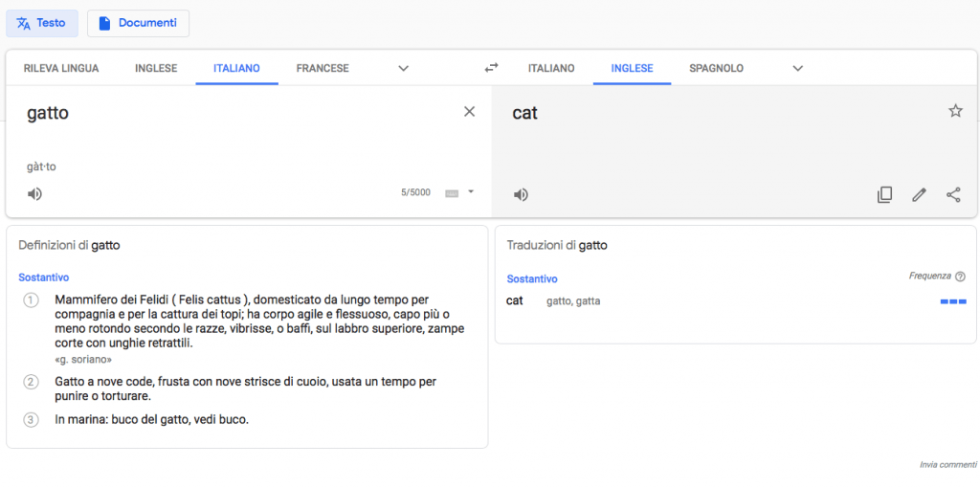Click the 5/5000 character counter
This screenshot has width=980, height=488.
(415, 192)
